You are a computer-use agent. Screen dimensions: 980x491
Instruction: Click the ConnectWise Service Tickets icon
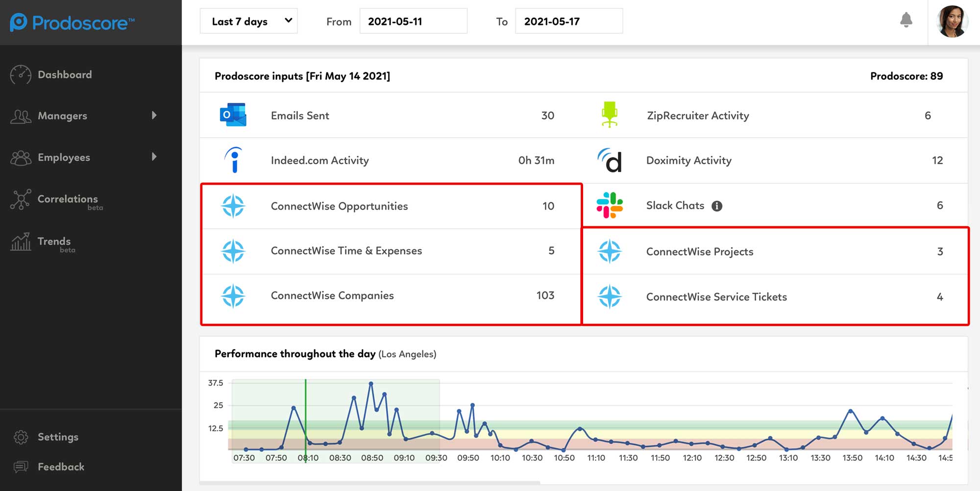(610, 296)
